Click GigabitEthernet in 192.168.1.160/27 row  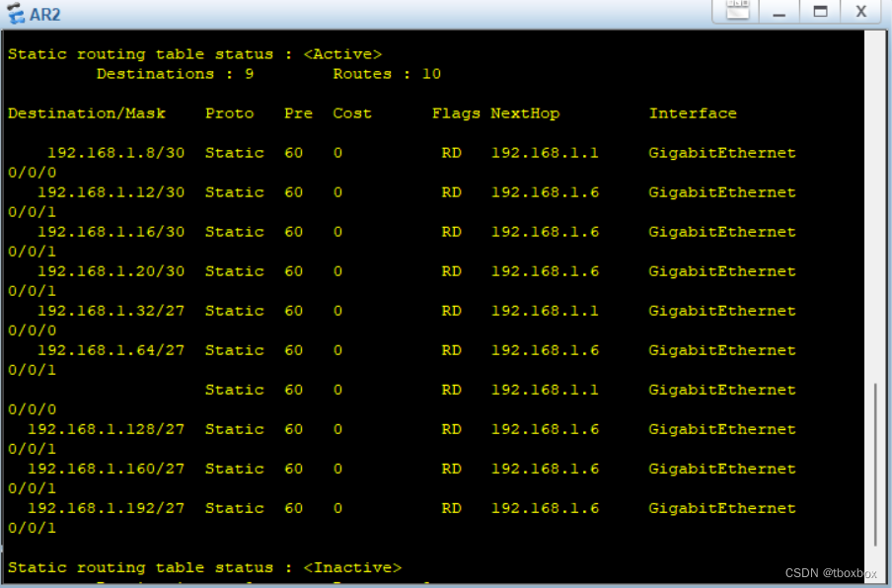tap(722, 469)
